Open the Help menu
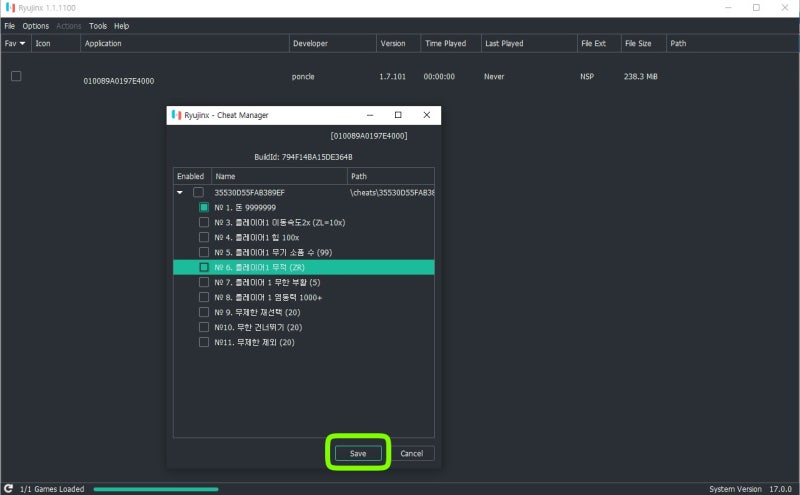Image resolution: width=800 pixels, height=495 pixels. click(121, 26)
